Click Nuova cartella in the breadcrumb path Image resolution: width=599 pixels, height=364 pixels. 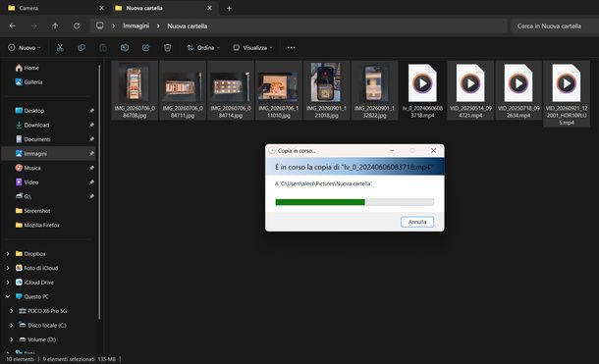tap(188, 26)
